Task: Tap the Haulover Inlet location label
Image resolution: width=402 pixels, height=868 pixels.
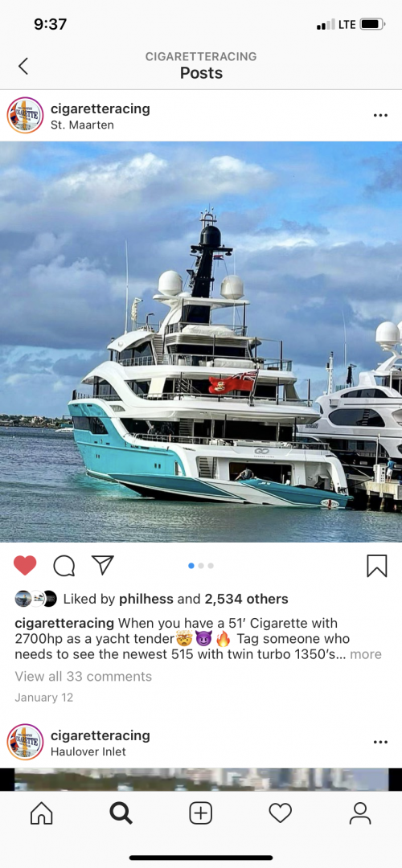Action: coord(88,751)
